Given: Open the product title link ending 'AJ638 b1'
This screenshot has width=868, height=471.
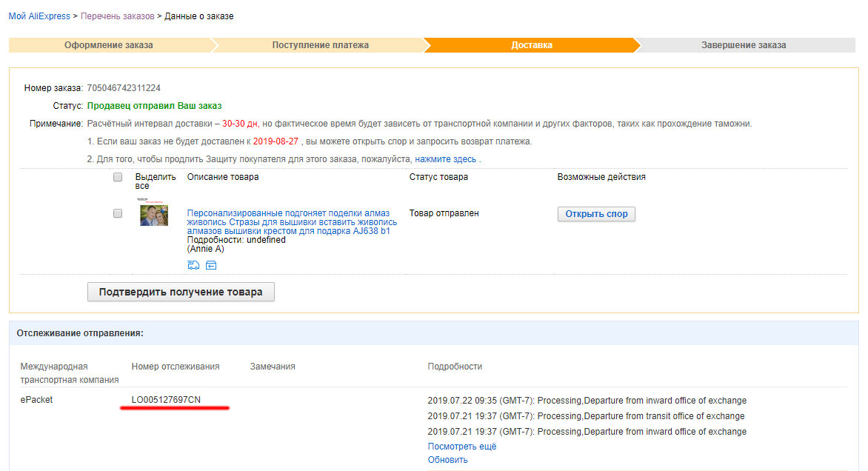Looking at the screenshot, I should tap(292, 222).
